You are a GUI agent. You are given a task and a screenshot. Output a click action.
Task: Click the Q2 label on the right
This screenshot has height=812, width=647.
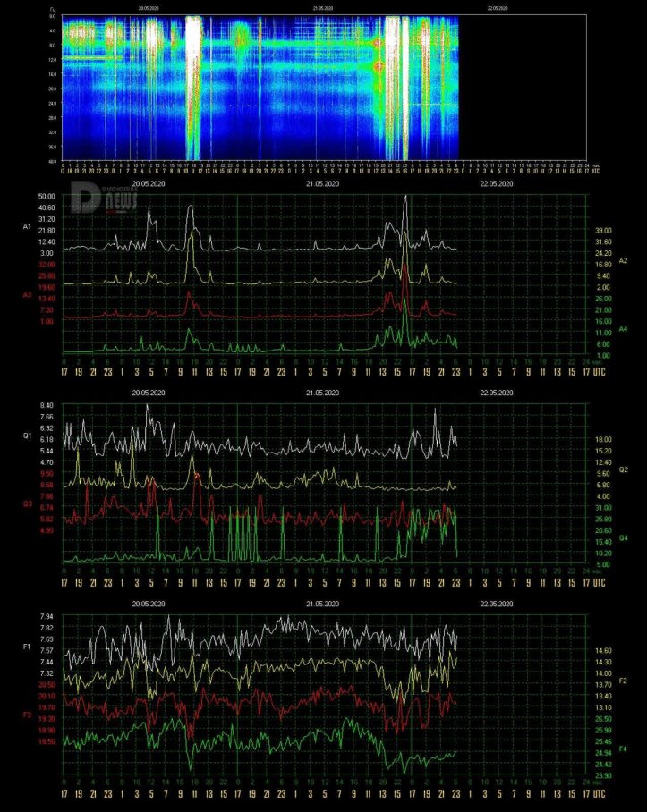pyautogui.click(x=624, y=469)
